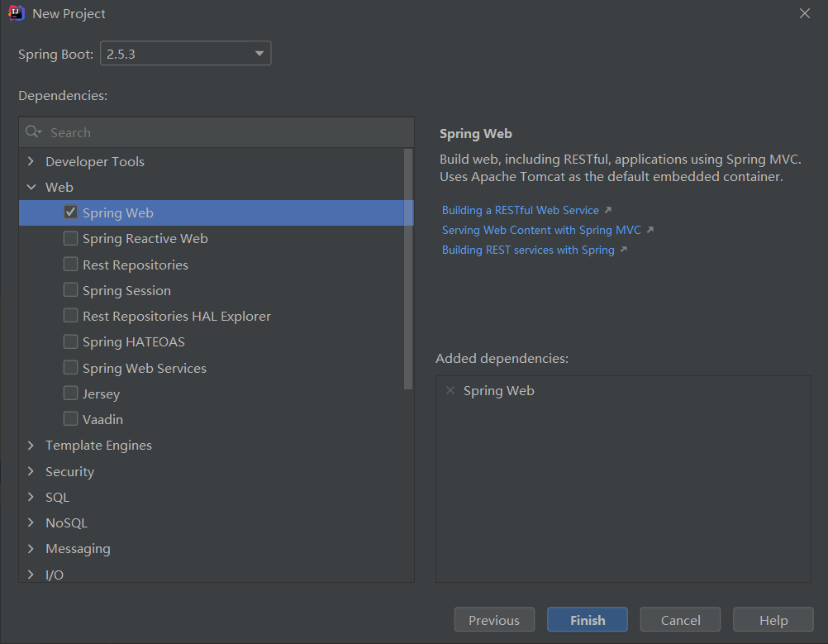Check the Rest Repositories checkbox

point(70,265)
